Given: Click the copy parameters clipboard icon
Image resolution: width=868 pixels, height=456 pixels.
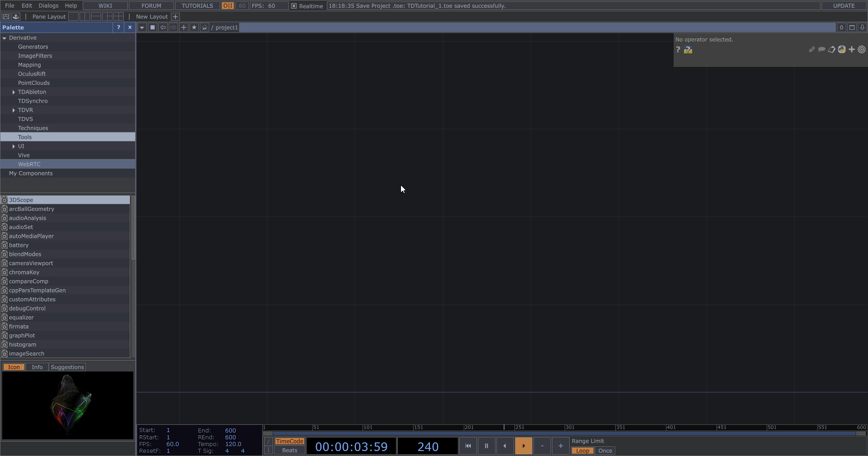Looking at the screenshot, I should point(831,50).
